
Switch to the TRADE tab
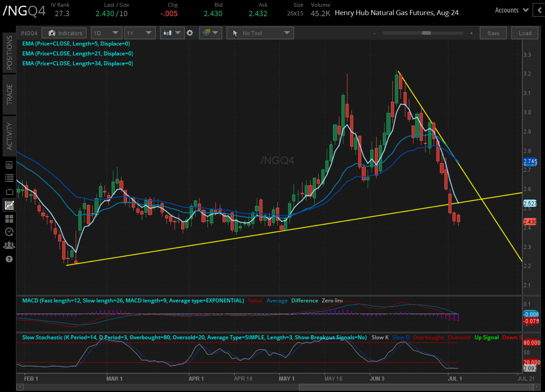(x=9, y=94)
